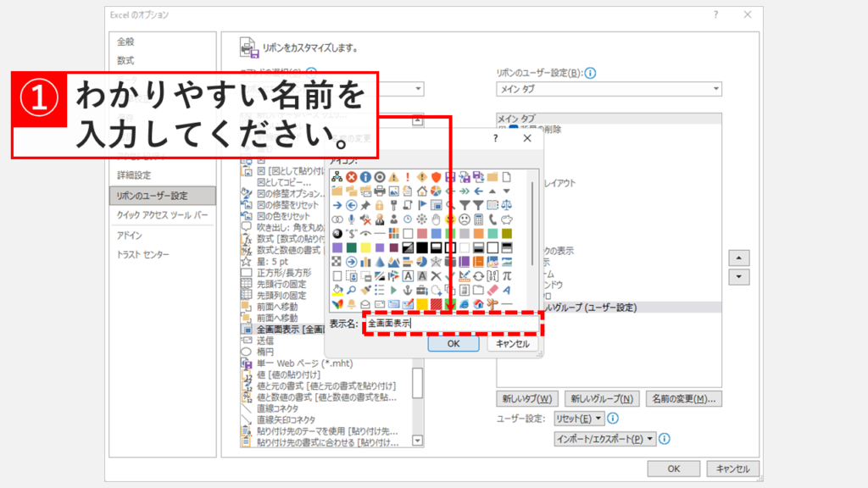Click OK in the rename dialog
Screen dimensions: 868x488
[x=453, y=344]
